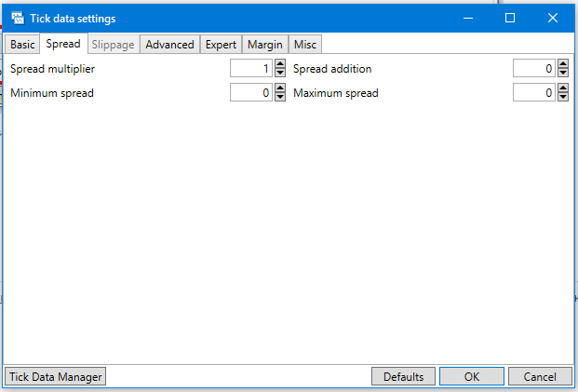Dismiss dialog with Cancel button
The width and height of the screenshot is (578, 392).
coord(540,376)
